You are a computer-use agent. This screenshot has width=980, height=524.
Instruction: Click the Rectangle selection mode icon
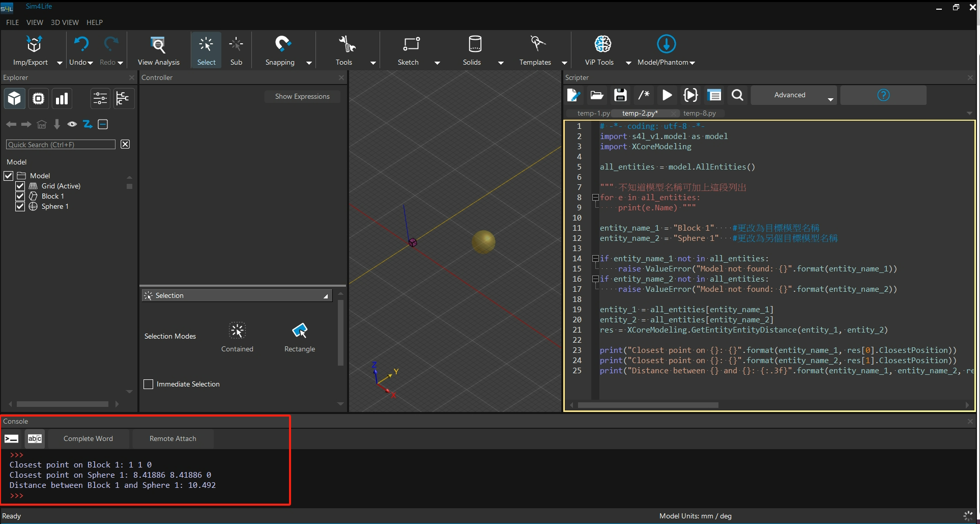tap(300, 331)
